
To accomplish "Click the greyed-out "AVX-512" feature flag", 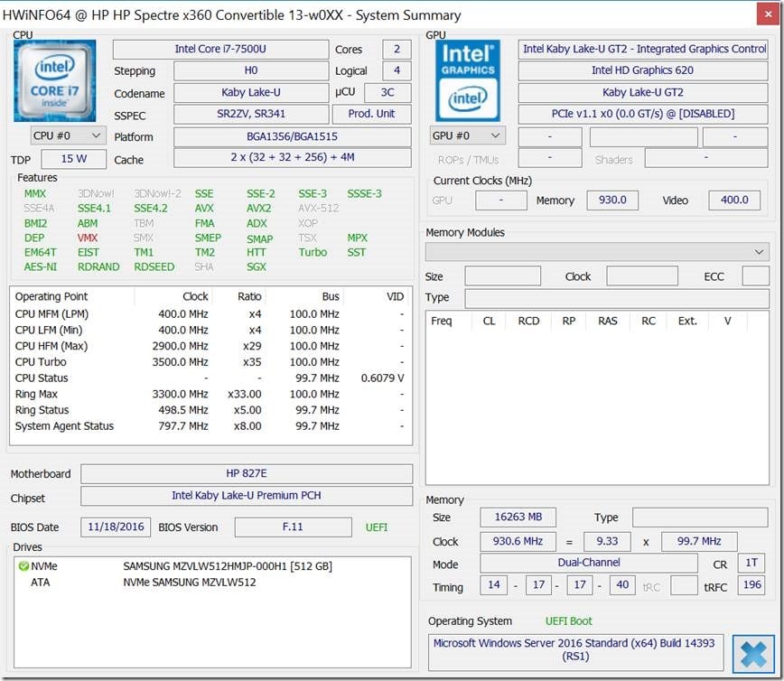I will point(319,209).
